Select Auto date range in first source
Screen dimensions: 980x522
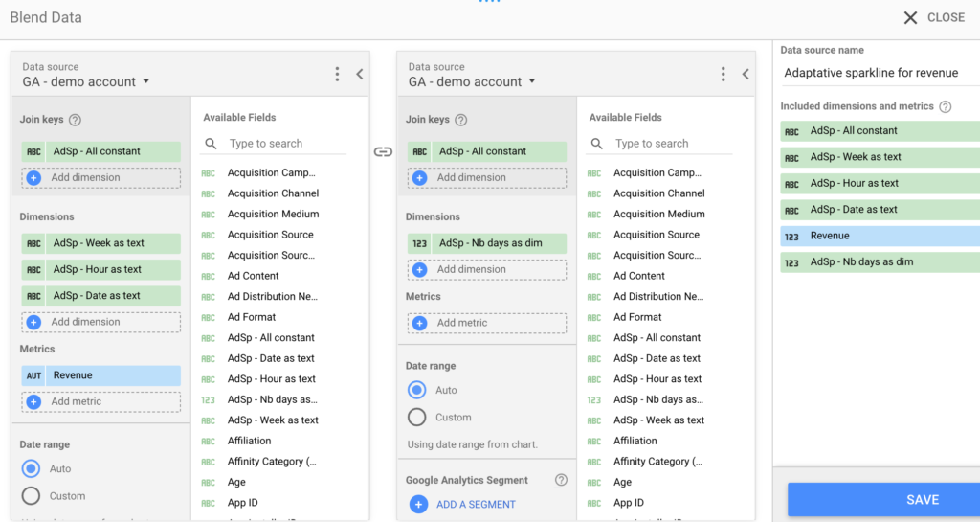coord(31,469)
